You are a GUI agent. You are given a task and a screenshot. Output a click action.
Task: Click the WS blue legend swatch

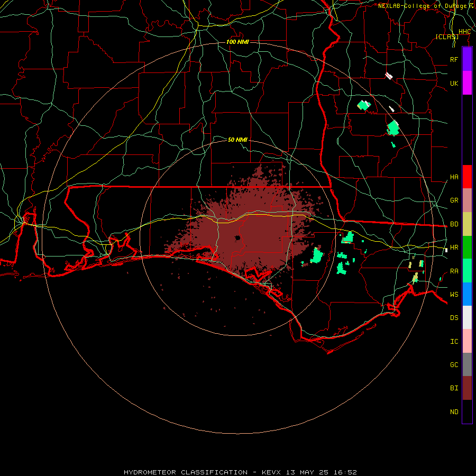point(467,294)
